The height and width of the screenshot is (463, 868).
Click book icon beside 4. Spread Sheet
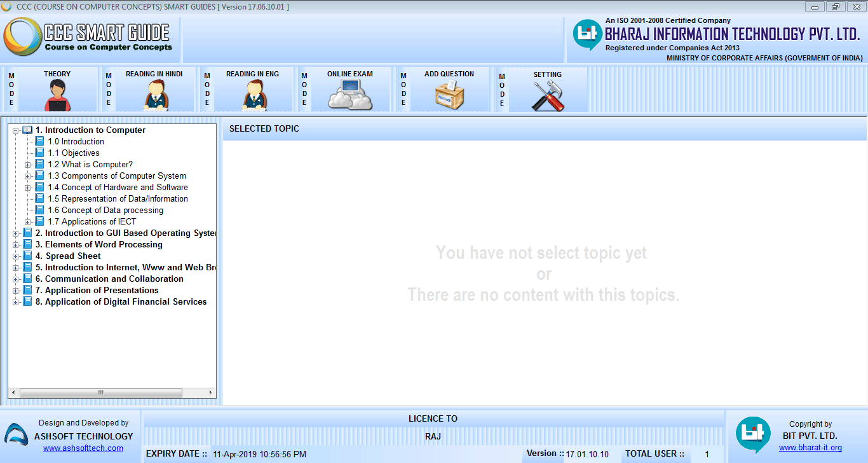pos(27,256)
